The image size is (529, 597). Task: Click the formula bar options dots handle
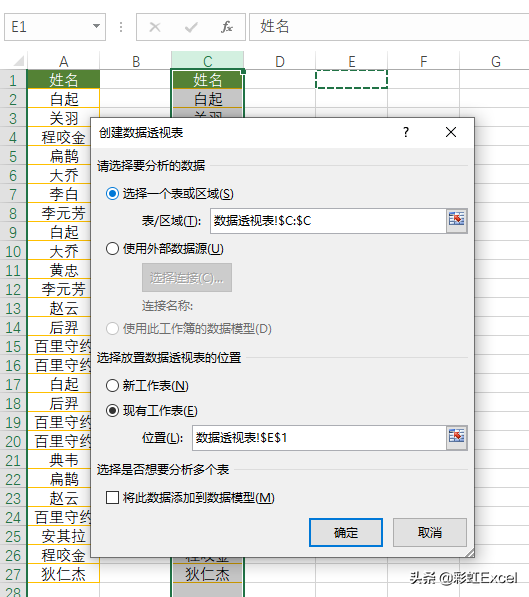point(121,27)
